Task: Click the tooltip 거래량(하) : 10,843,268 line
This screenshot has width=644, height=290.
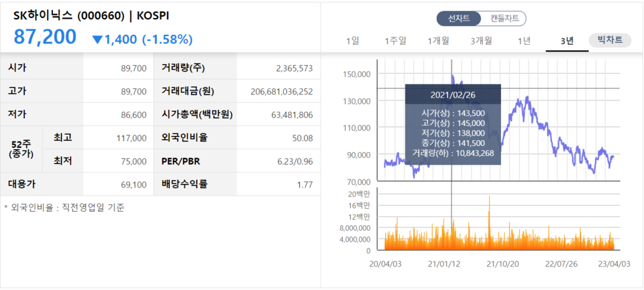Action: [453, 153]
